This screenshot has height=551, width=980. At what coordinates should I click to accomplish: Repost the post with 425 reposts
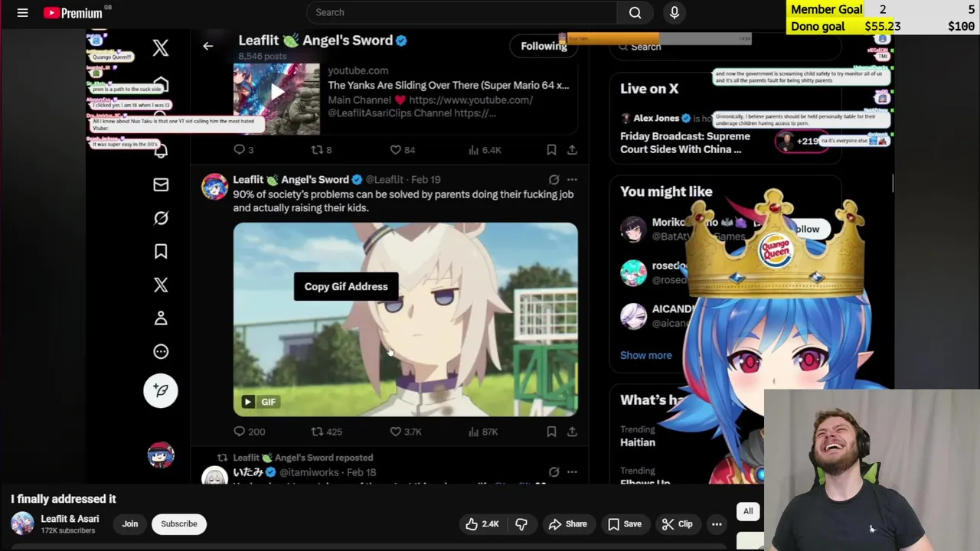[x=326, y=432]
